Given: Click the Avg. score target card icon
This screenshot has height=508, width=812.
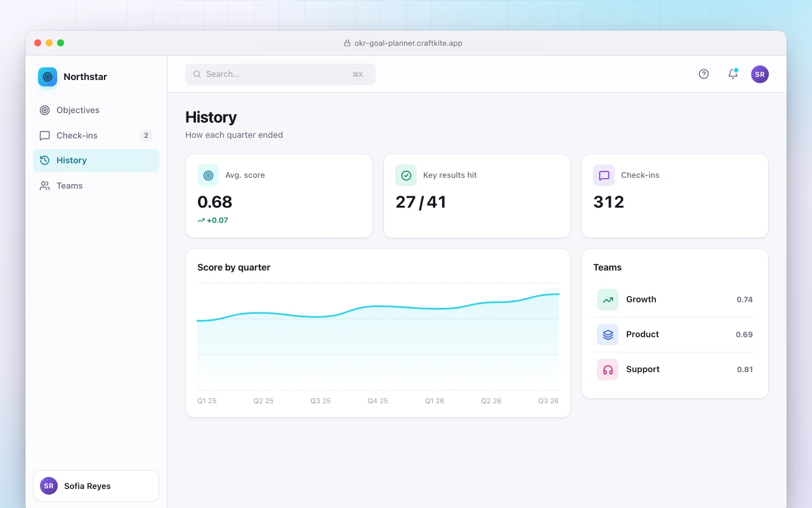Looking at the screenshot, I should 208,175.
